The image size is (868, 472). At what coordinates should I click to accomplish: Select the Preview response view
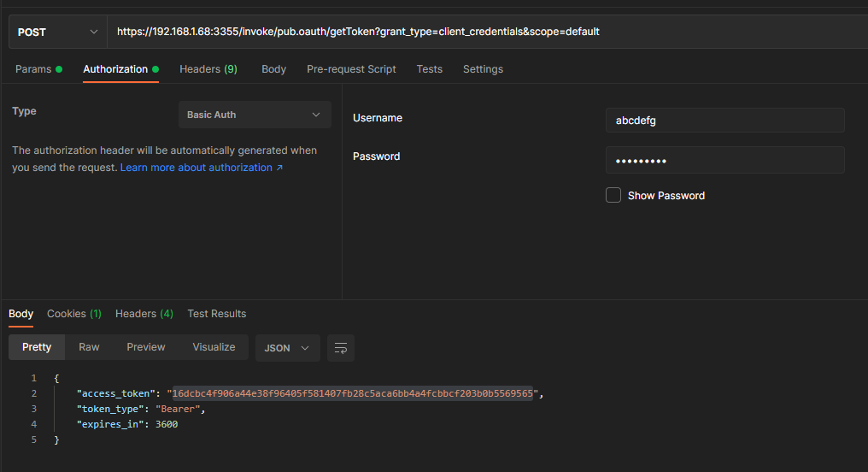coord(146,347)
